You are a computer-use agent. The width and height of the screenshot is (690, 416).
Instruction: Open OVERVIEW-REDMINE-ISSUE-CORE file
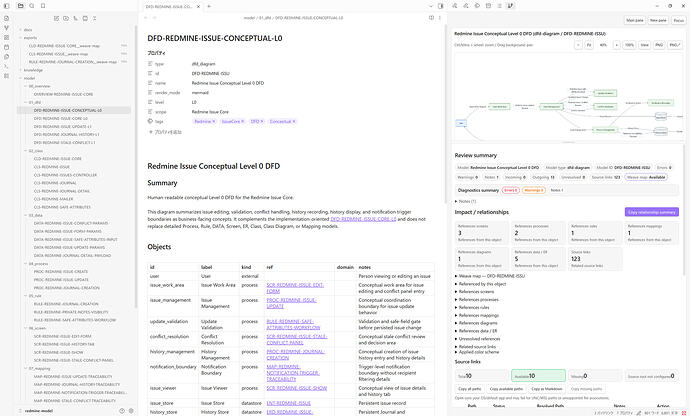(63, 94)
